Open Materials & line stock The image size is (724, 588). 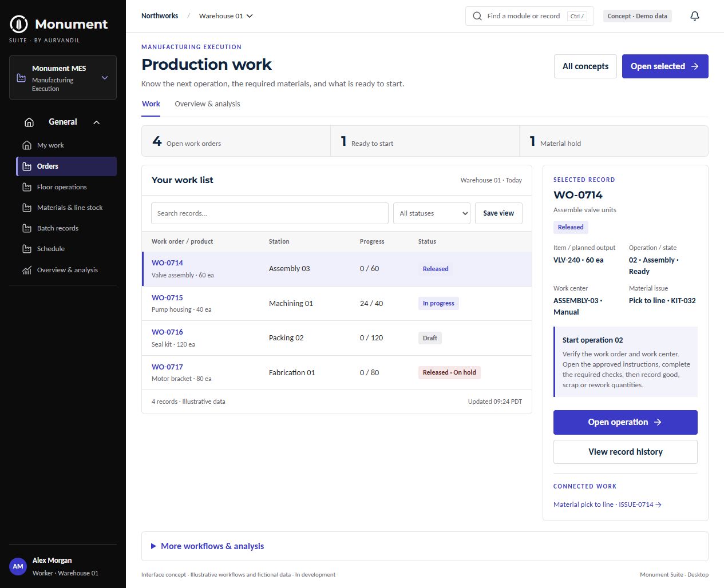coord(66,208)
